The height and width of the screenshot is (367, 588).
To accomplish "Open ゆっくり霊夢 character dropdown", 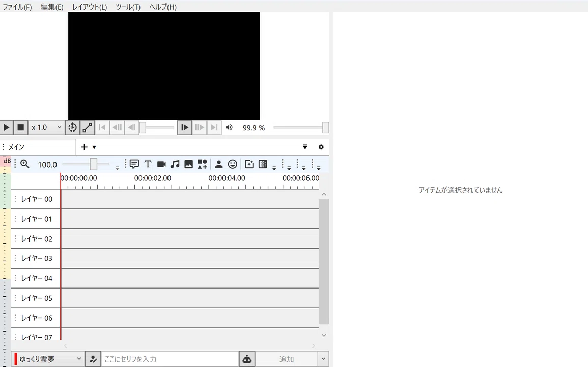I will click(x=47, y=359).
